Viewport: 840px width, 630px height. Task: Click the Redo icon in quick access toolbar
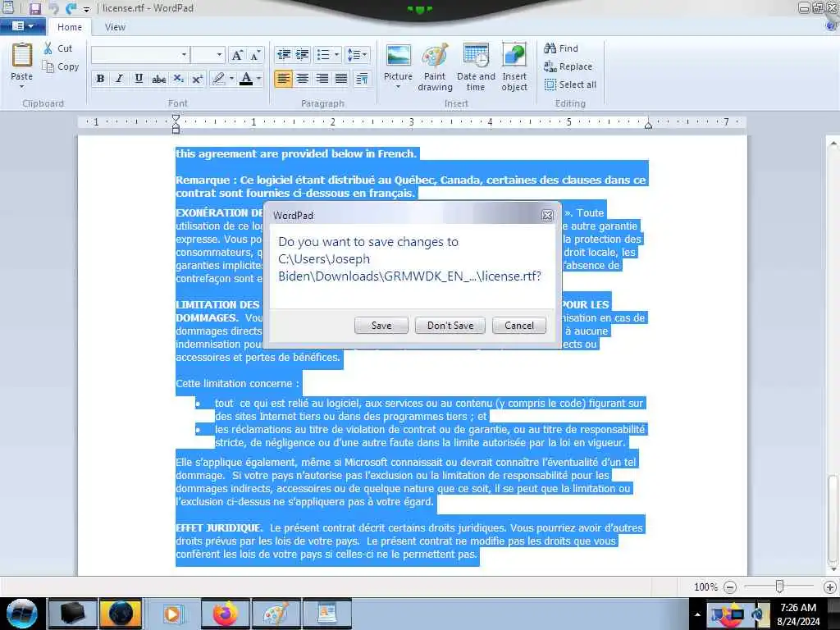[x=71, y=8]
